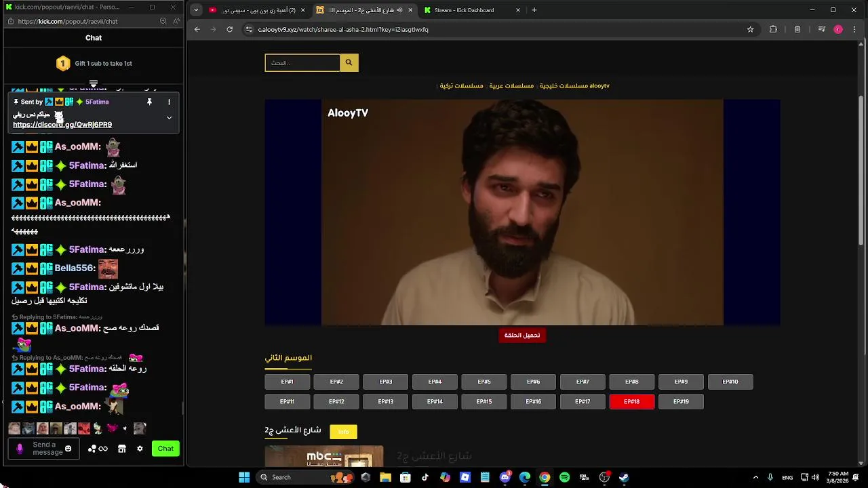
Task: Send message with the green Chat button
Action: (165, 449)
